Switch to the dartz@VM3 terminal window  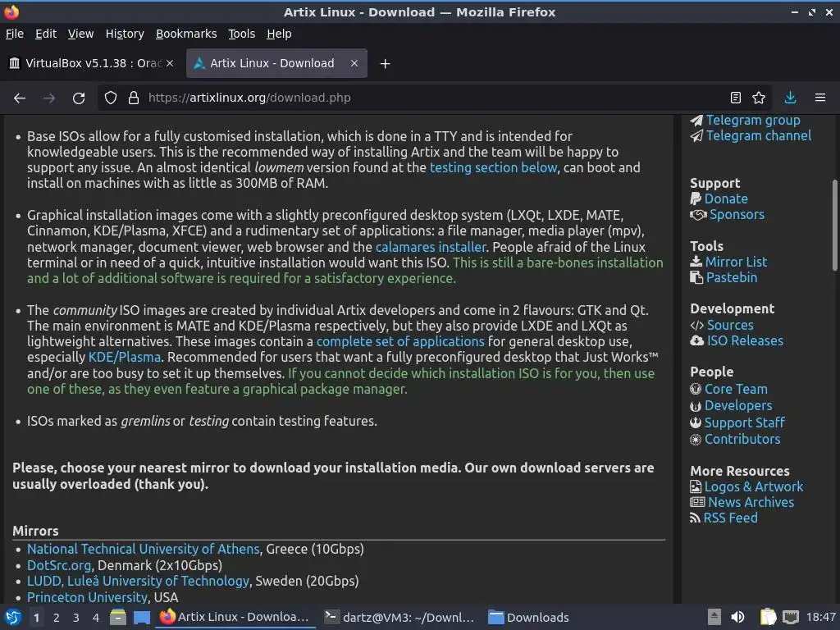coord(399,618)
